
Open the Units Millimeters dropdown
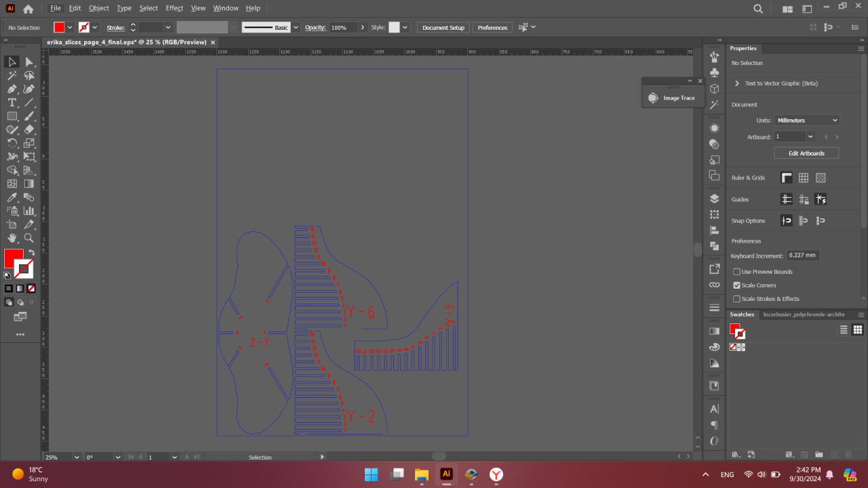(807, 120)
